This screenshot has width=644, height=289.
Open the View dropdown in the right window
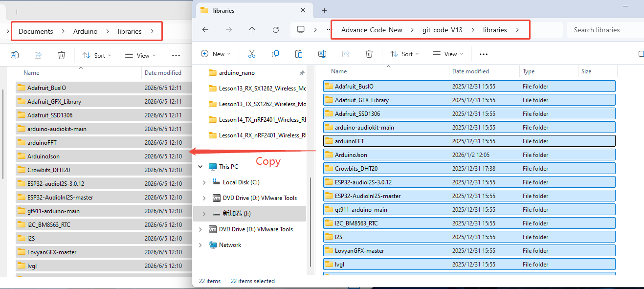(x=448, y=54)
